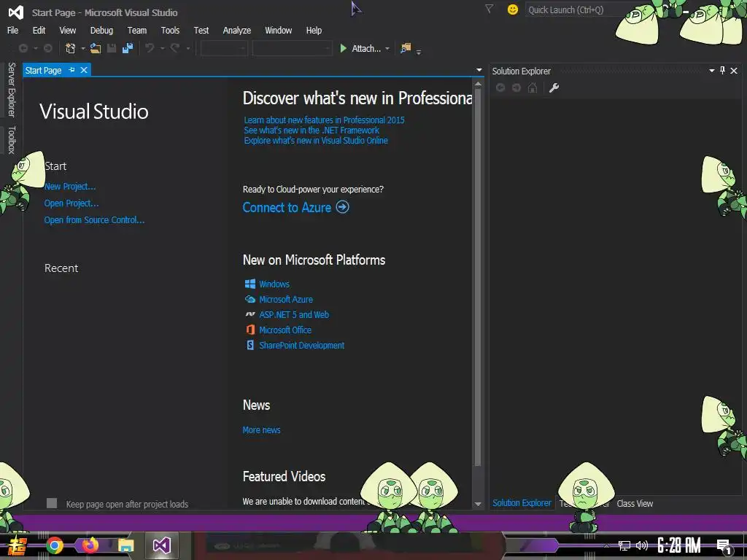
Task: Click the Solution Explorer Back icon
Action: point(500,87)
